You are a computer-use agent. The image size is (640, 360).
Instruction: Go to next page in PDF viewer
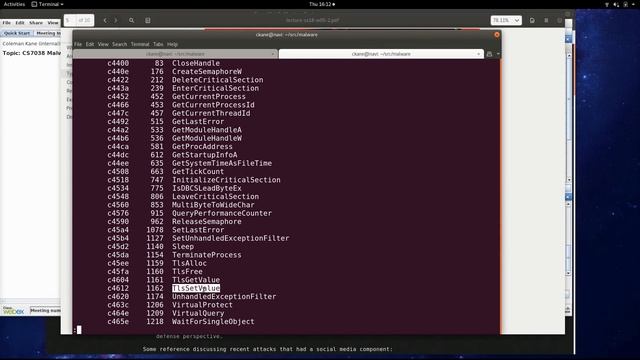coord(116,20)
